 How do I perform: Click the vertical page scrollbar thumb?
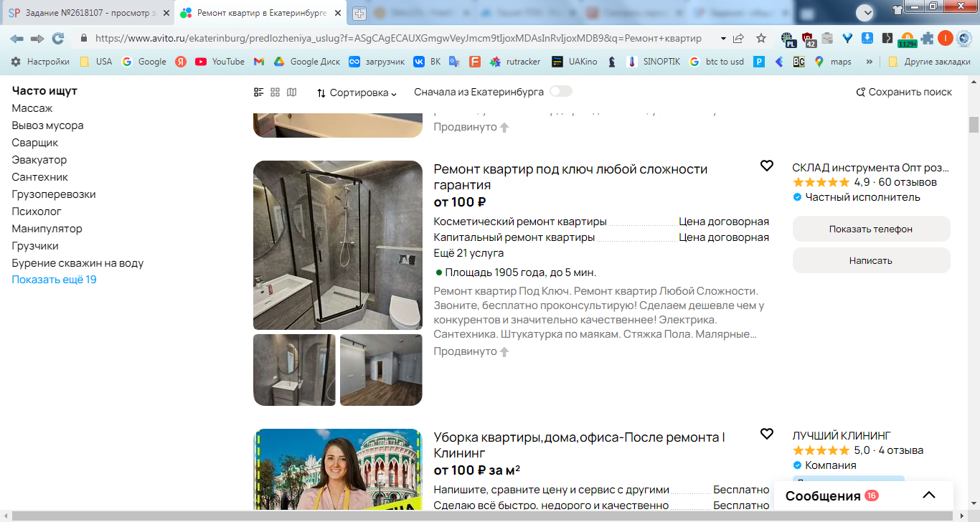pyautogui.click(x=974, y=125)
